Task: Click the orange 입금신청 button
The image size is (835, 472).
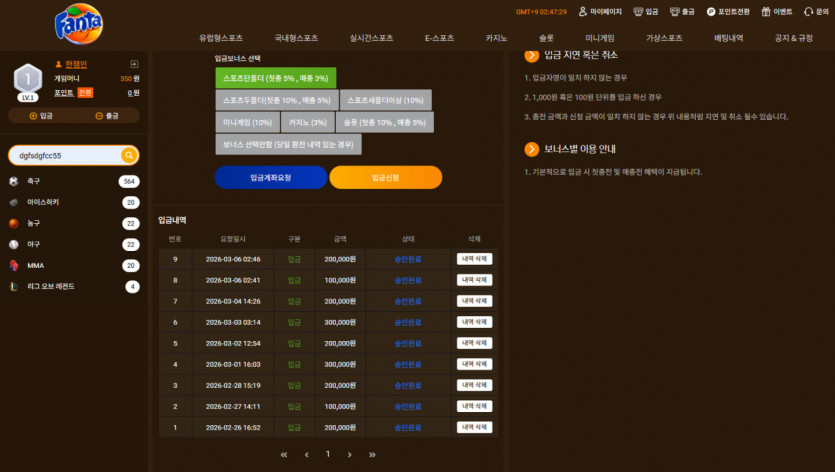Action: pyautogui.click(x=386, y=177)
